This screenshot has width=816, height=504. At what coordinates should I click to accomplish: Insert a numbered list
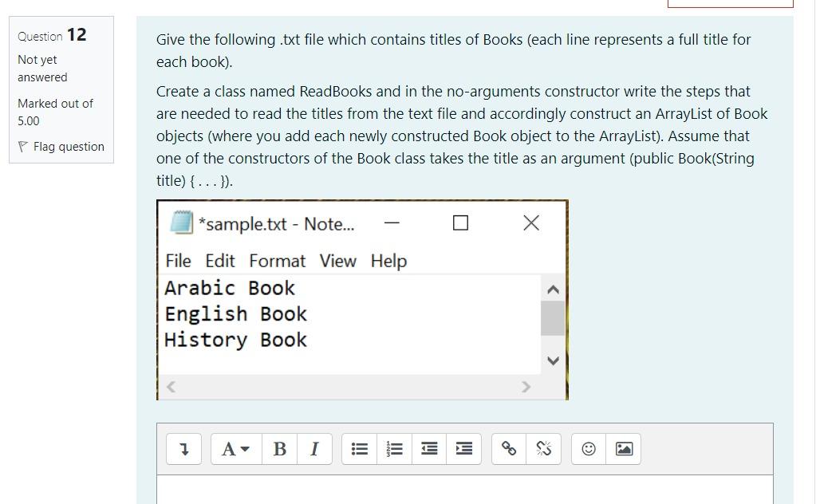(394, 448)
